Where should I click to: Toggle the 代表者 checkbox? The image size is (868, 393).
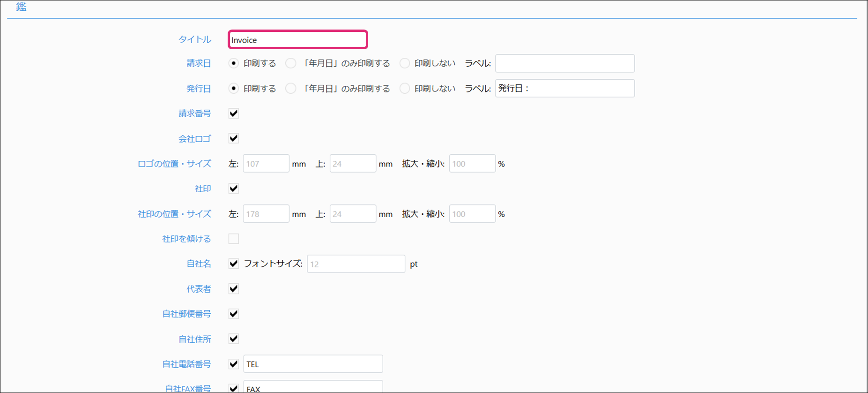234,289
